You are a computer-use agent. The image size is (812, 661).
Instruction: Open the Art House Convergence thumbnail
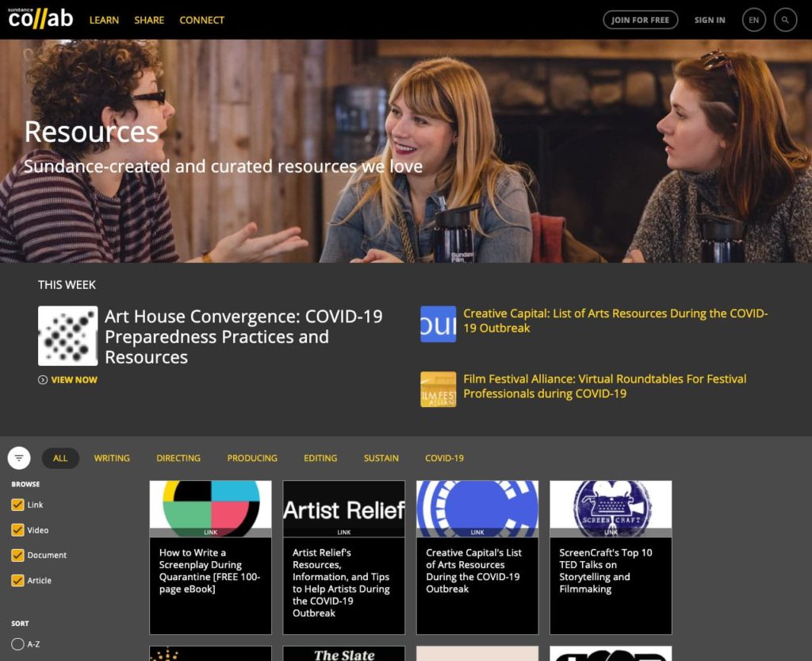[68, 336]
